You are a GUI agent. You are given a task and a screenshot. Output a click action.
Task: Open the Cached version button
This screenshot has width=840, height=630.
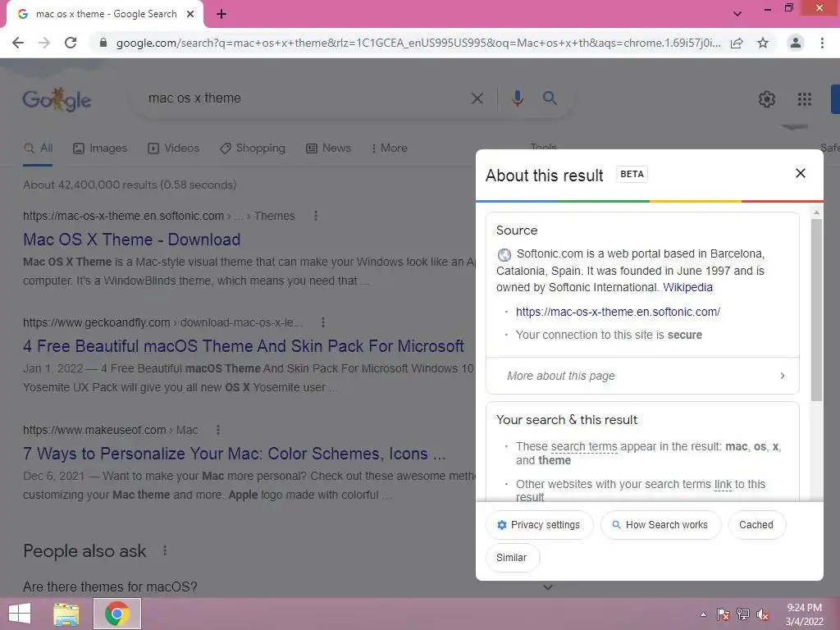click(x=756, y=525)
